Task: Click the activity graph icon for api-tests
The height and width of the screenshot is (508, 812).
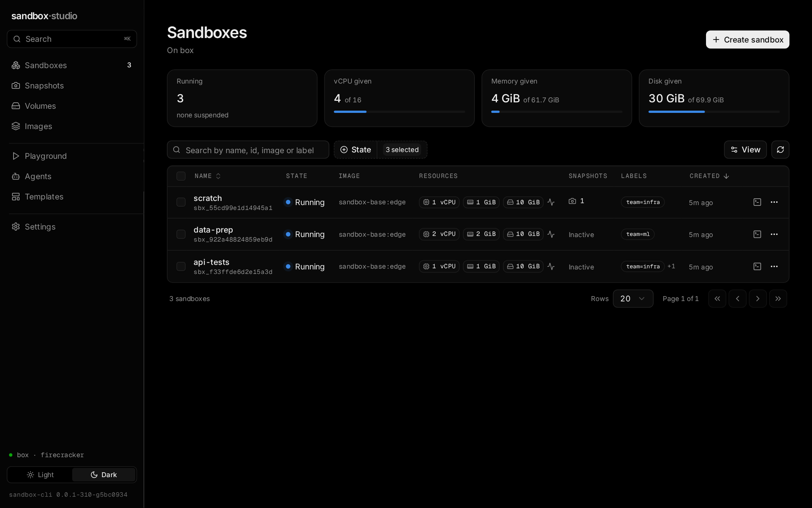Action: (551, 266)
